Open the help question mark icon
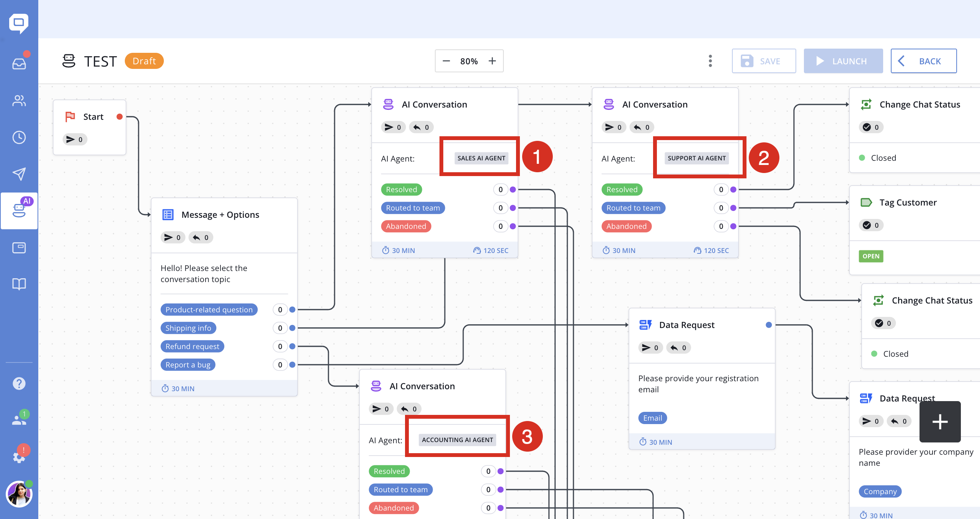This screenshot has height=519, width=980. tap(19, 383)
